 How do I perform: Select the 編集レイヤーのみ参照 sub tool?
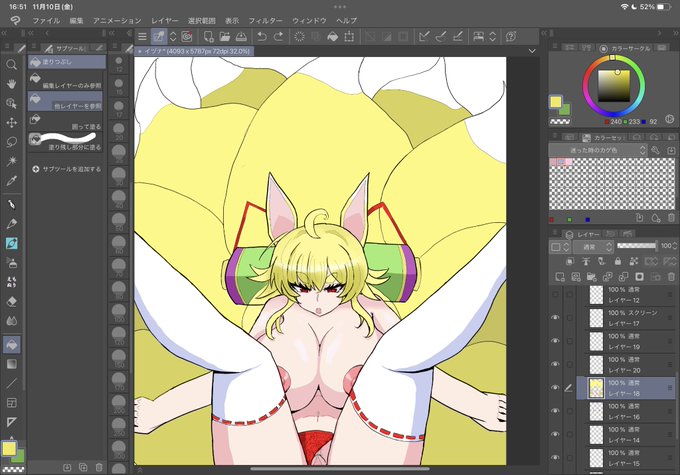tap(65, 81)
